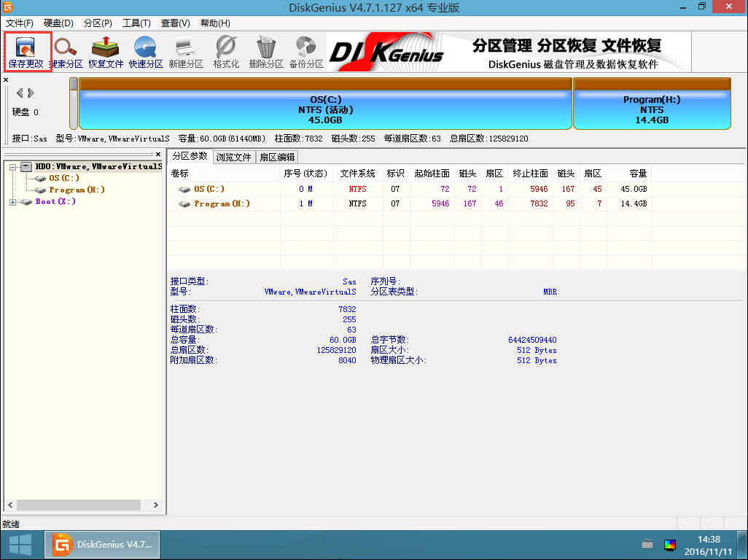
Task: Click the ID (标识) column header
Action: point(396,174)
